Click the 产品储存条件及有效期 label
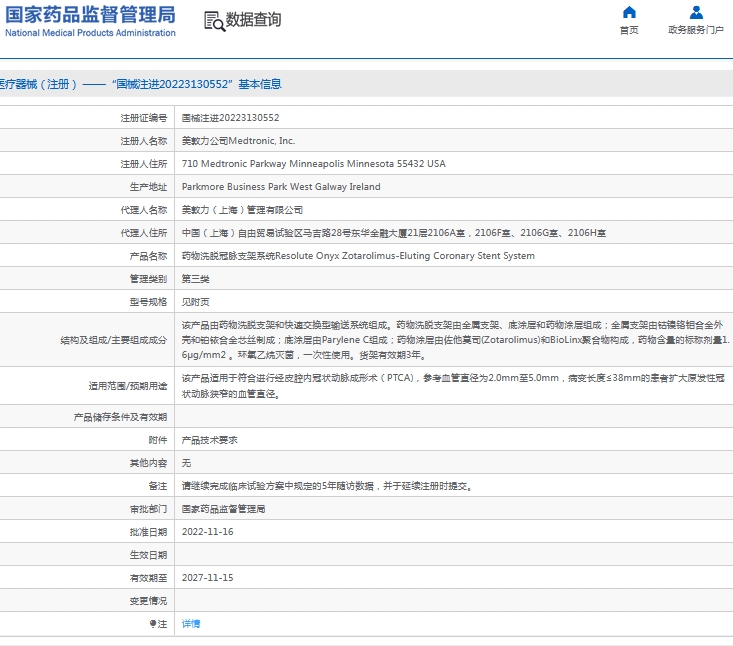733x646 pixels. point(120,417)
